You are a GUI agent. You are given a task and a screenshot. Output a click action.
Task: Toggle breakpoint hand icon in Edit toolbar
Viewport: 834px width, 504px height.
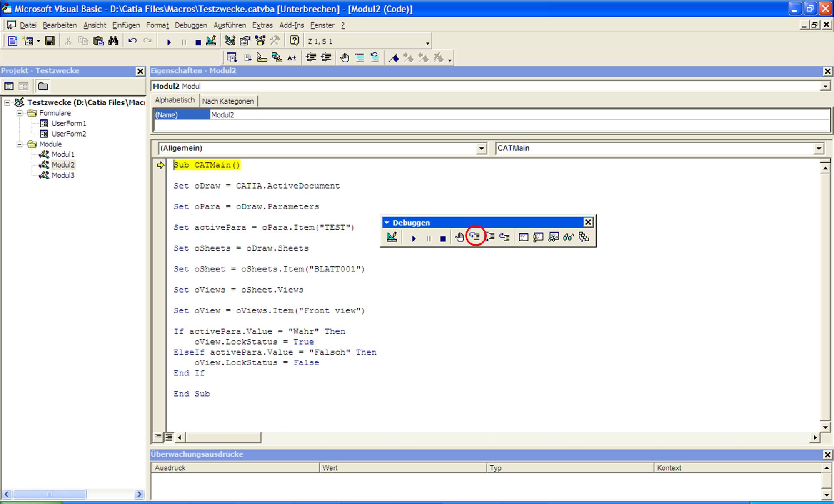(x=344, y=57)
